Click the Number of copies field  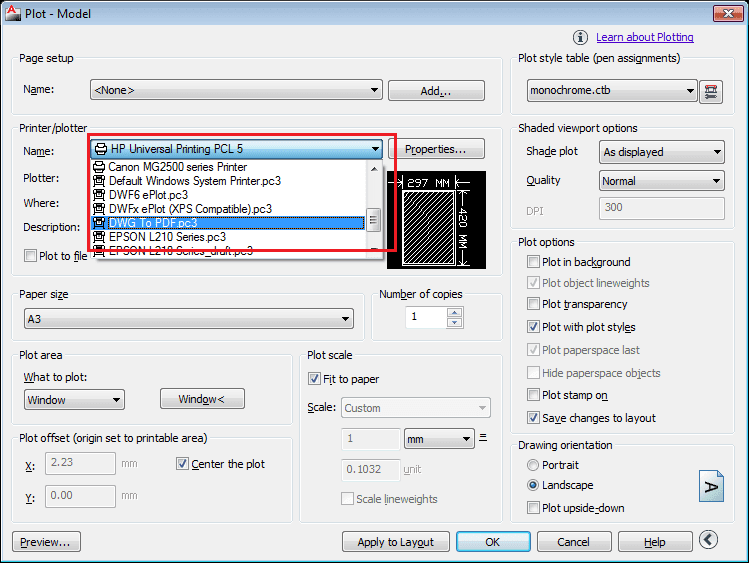click(427, 317)
